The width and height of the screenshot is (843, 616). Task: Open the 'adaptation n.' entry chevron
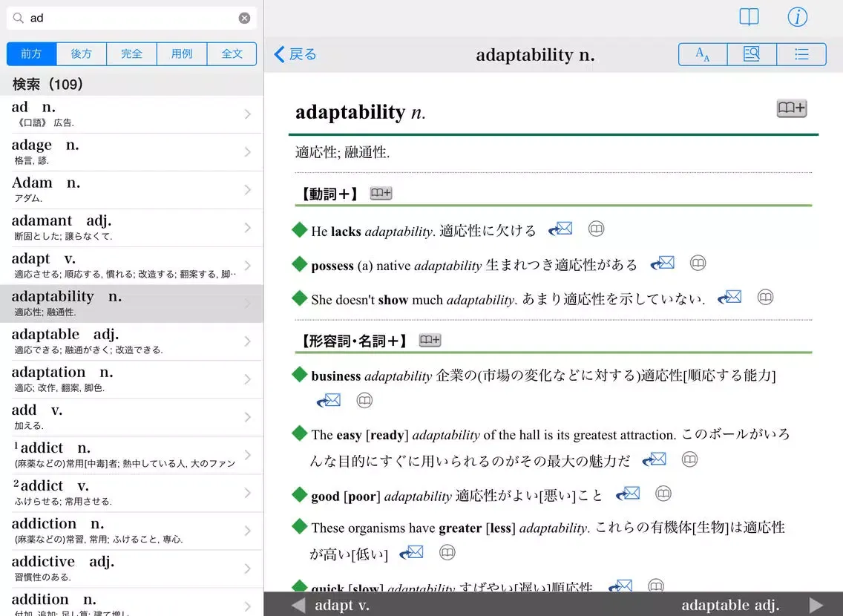(247, 379)
